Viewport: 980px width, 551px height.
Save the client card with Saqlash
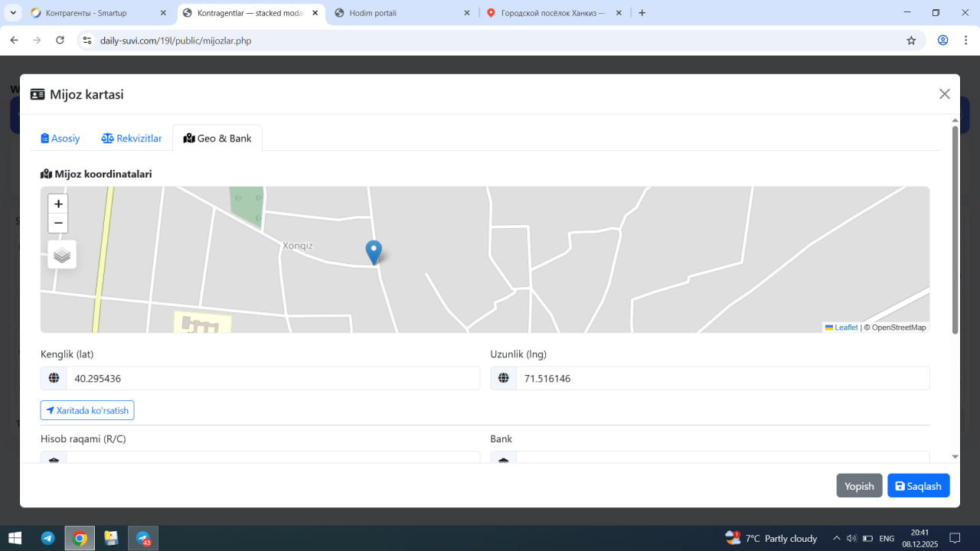(919, 486)
